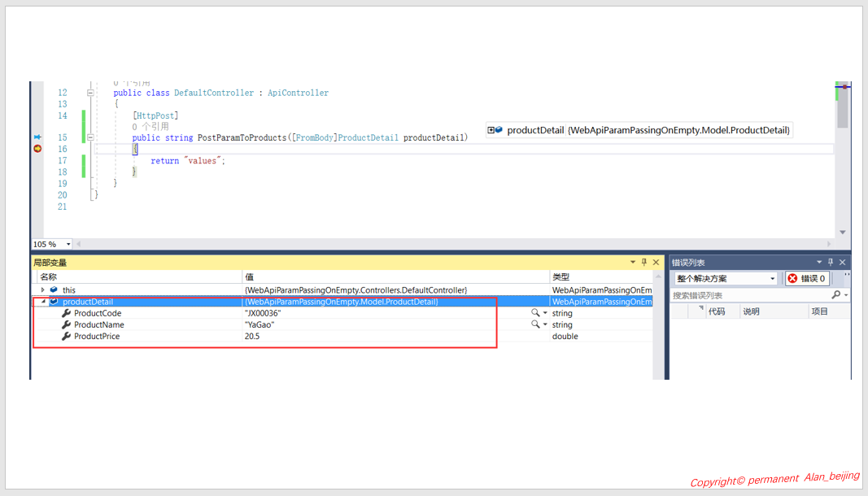Click the double type cell for ProductPrice
Image resolution: width=868 pixels, height=496 pixels.
(x=565, y=337)
